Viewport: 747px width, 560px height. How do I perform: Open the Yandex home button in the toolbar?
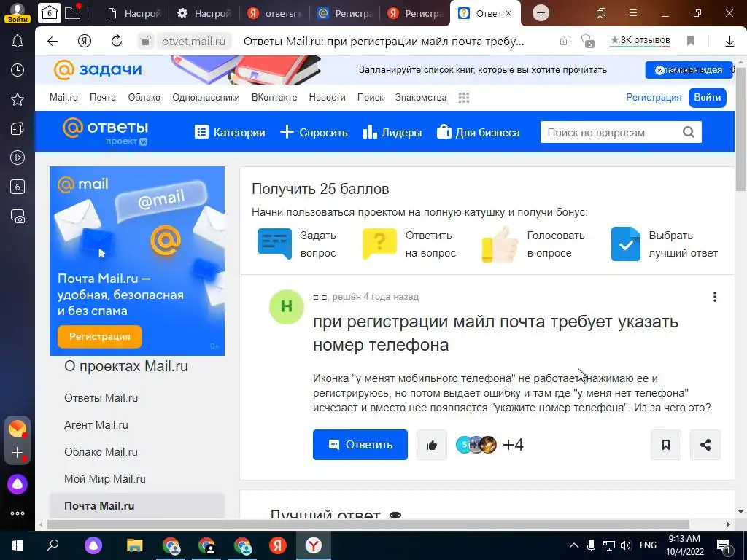coord(85,42)
